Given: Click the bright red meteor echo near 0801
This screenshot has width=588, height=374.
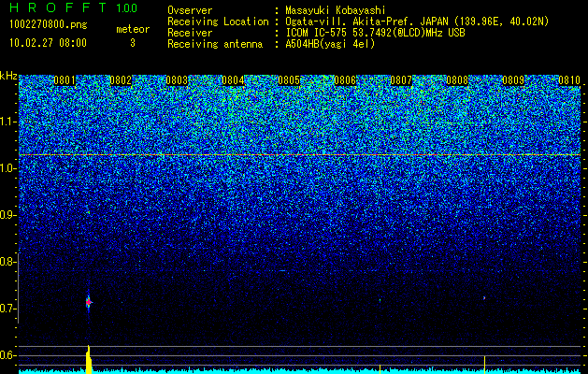Looking at the screenshot, I should tap(89, 302).
